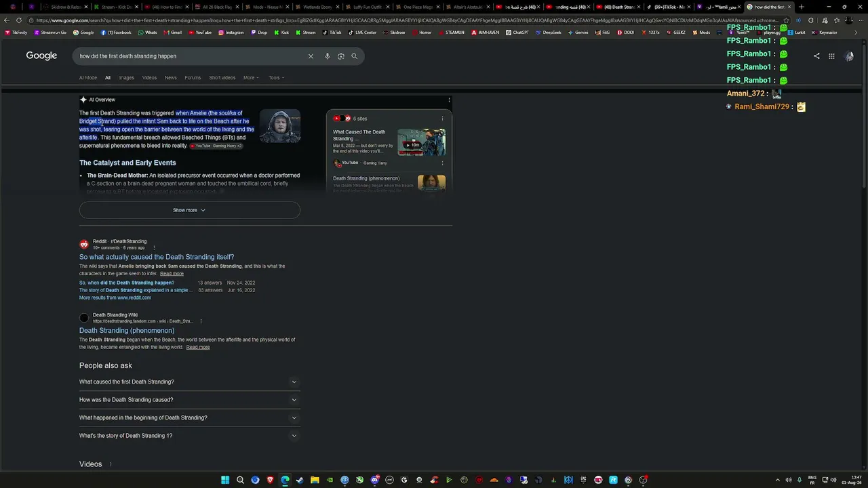Click the browser address bar URL
Viewport: 868px width, 488px height.
407,20
